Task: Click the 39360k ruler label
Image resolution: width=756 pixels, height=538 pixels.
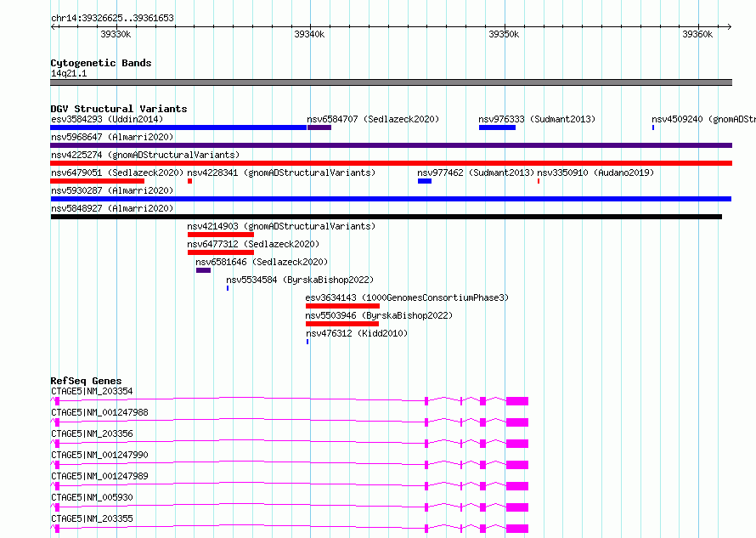Action: 697,34
